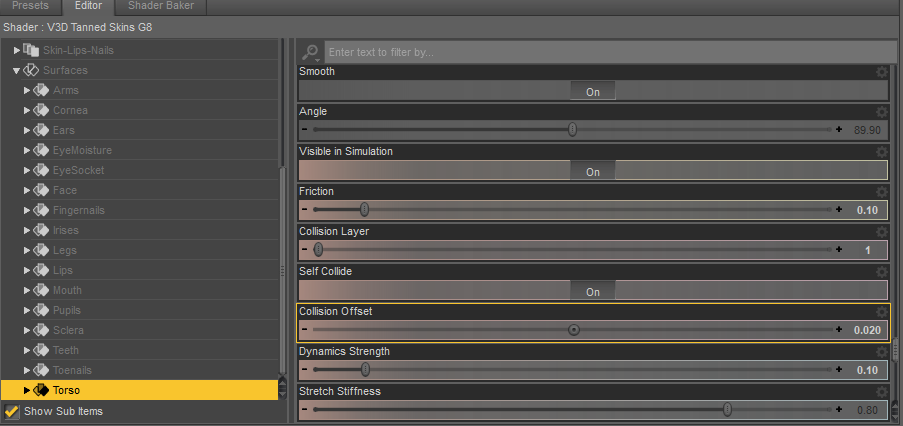
Task: Select the Teeth tree row label
Action: (66, 350)
